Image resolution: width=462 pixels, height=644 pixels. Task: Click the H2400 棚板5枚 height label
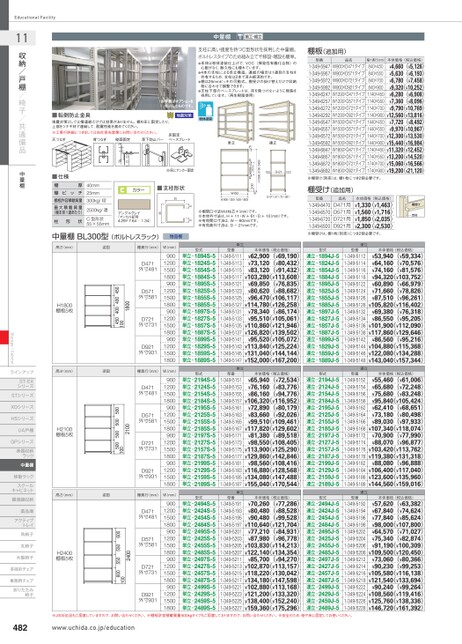click(x=64, y=556)
